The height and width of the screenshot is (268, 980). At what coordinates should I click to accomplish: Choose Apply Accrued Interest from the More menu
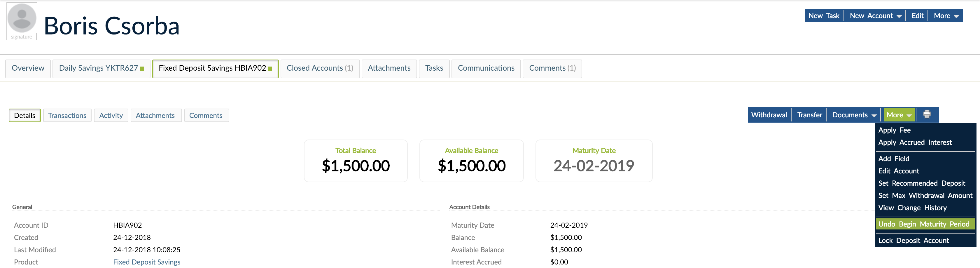point(915,142)
